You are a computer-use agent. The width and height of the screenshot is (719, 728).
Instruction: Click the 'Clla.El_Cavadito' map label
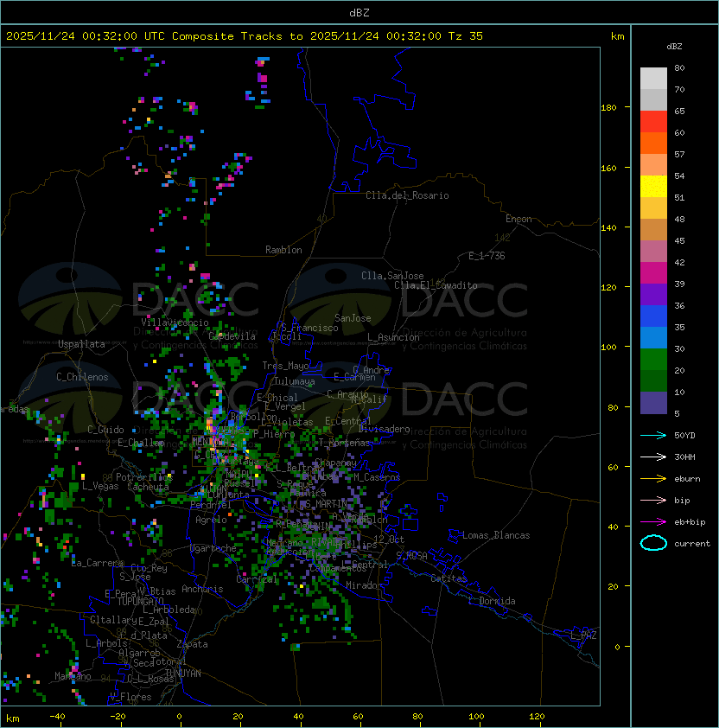[436, 285]
